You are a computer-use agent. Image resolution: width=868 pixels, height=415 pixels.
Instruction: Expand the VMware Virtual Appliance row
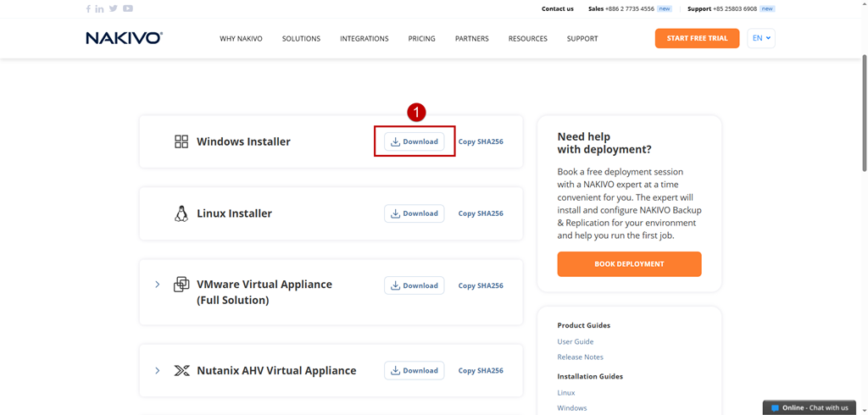157,285
